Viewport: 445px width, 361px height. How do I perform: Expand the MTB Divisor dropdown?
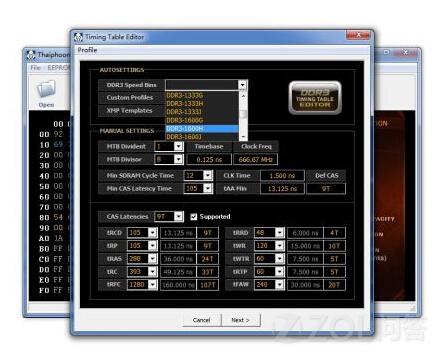tap(179, 160)
